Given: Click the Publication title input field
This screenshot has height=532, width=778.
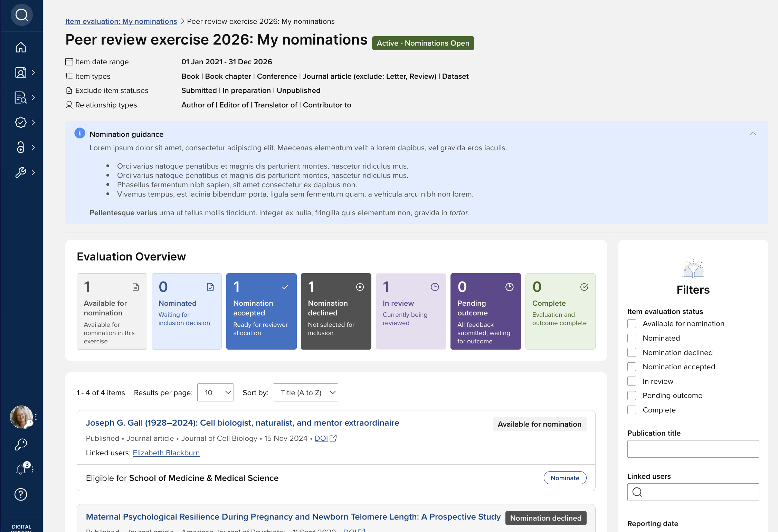Looking at the screenshot, I should click(693, 449).
